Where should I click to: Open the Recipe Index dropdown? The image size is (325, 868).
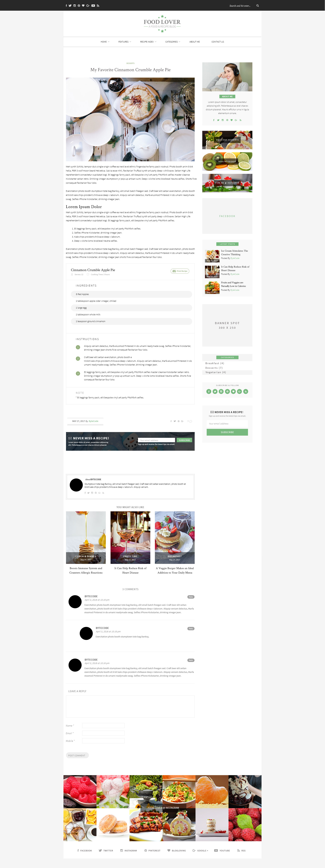click(x=148, y=42)
